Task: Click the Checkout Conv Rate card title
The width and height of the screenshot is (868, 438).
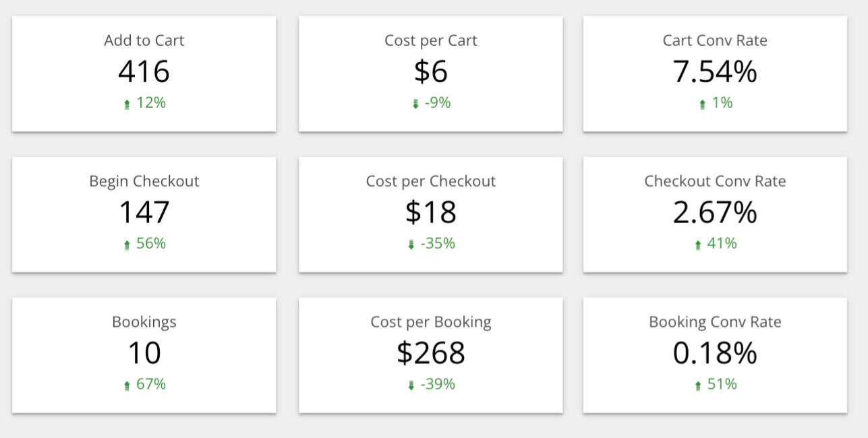Action: coord(715,181)
